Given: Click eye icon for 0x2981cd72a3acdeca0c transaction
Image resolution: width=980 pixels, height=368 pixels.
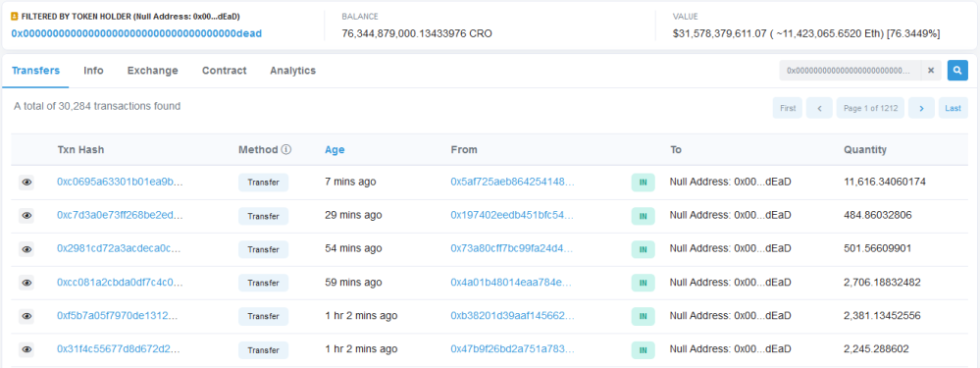Looking at the screenshot, I should click(26, 249).
